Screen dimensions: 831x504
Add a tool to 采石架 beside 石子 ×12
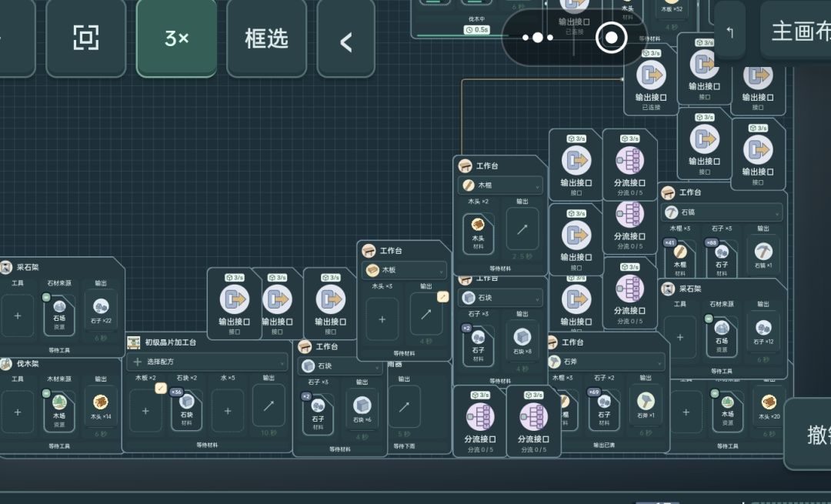point(680,337)
